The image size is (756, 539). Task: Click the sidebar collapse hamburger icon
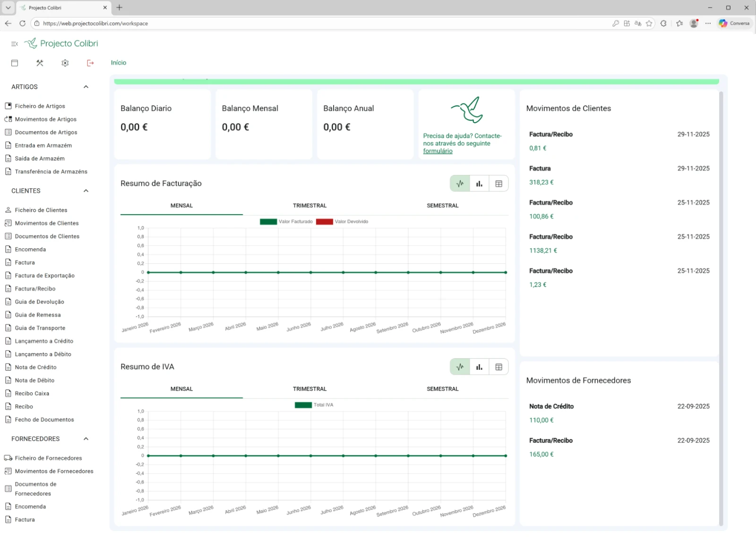[x=14, y=44]
